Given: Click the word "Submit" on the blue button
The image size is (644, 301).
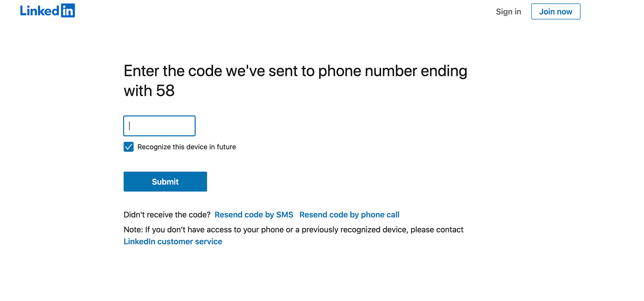Looking at the screenshot, I should pos(165,182).
